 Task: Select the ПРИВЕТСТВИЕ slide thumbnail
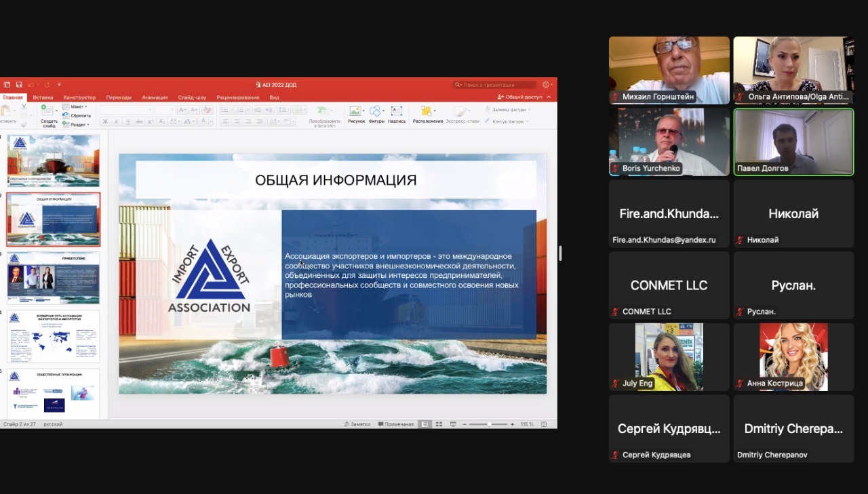coord(54,277)
